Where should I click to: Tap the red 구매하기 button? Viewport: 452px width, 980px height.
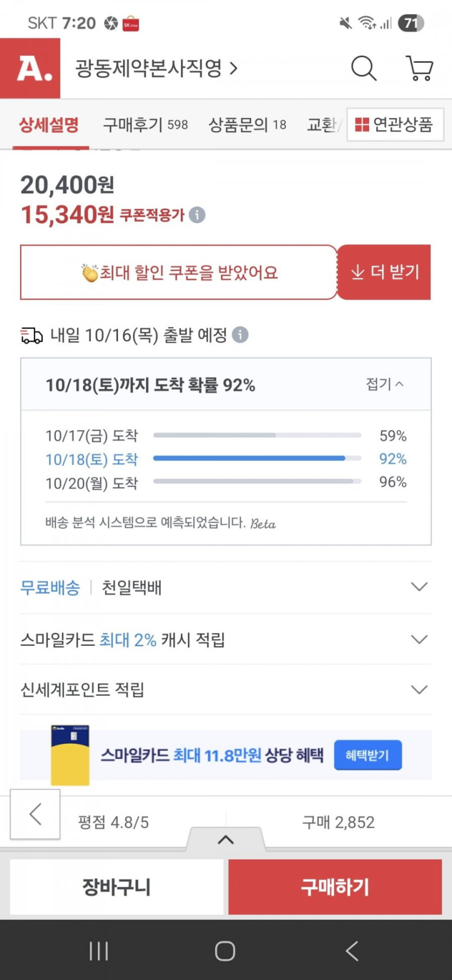tap(335, 887)
